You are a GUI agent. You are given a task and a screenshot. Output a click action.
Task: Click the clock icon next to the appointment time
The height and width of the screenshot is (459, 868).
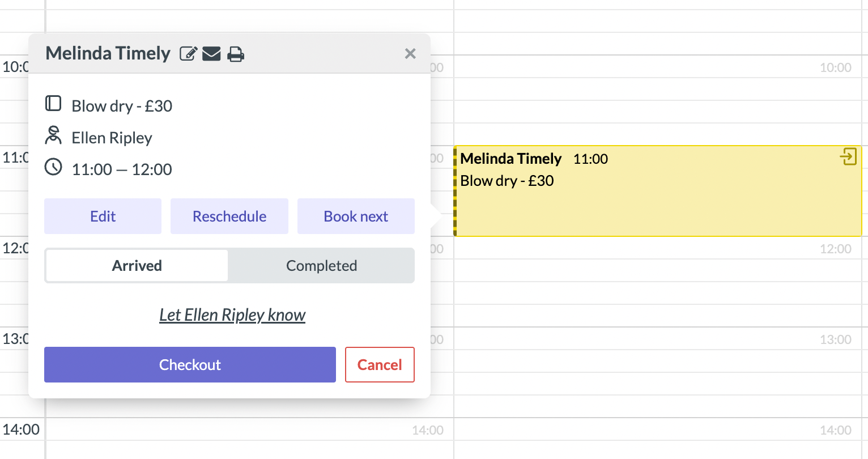tap(53, 167)
